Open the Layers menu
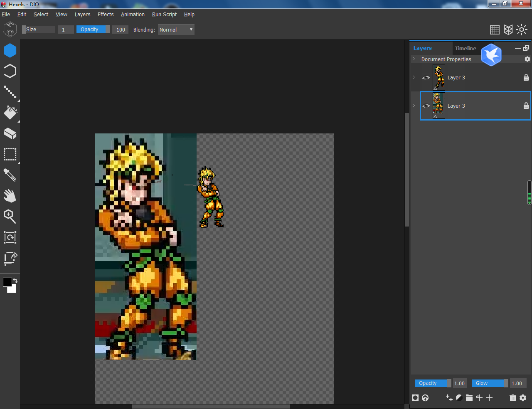Image resolution: width=532 pixels, height=409 pixels. click(82, 14)
